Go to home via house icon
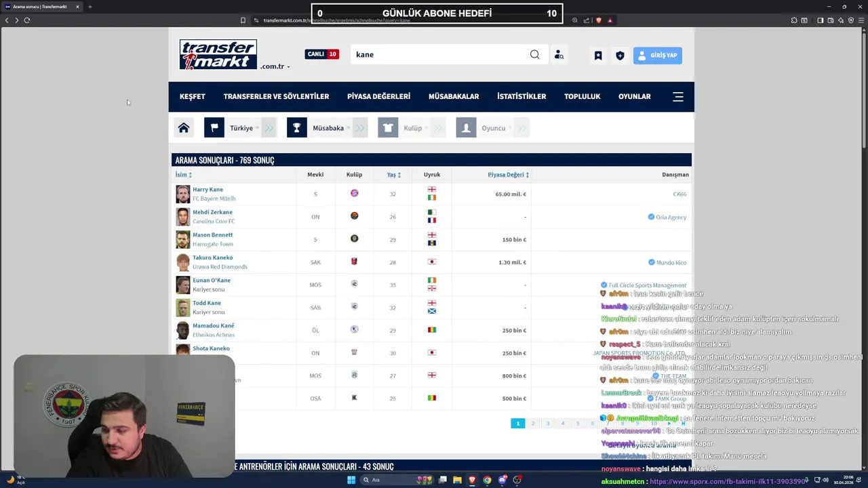This screenshot has width=868, height=488. 184,127
